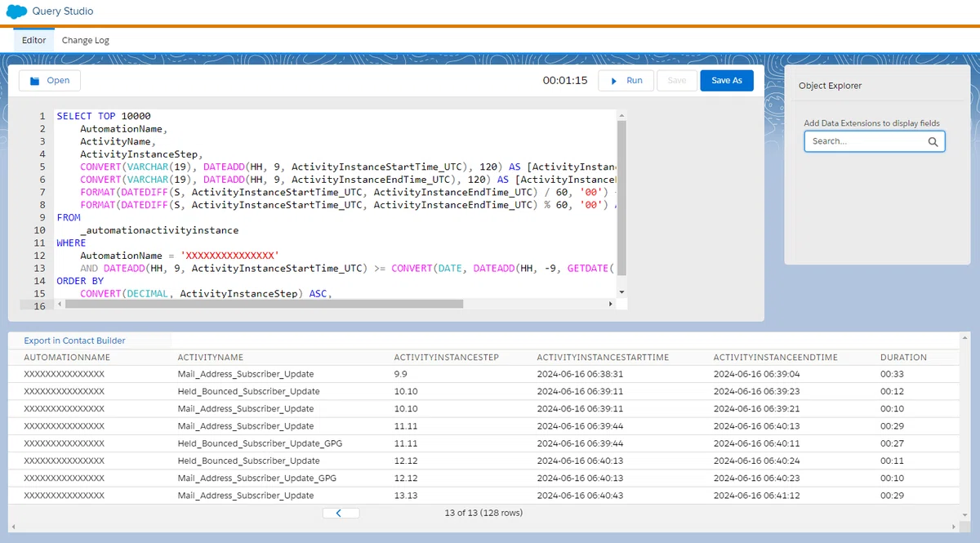Viewport: 980px width, 543px height.
Task: Switch to the Editor tab
Action: coord(34,40)
